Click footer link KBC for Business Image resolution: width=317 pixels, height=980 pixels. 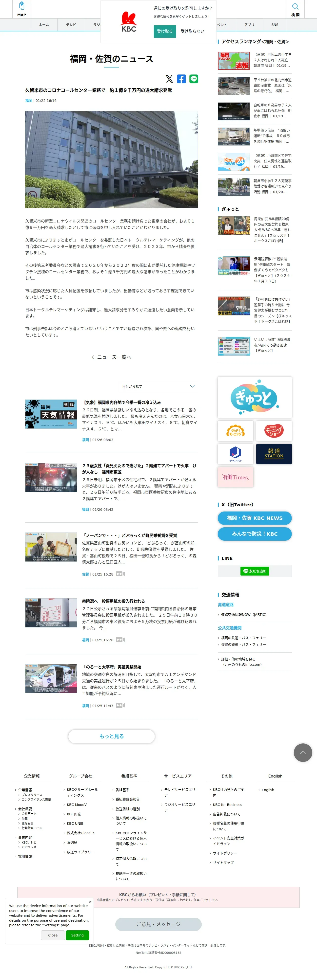click(x=227, y=805)
